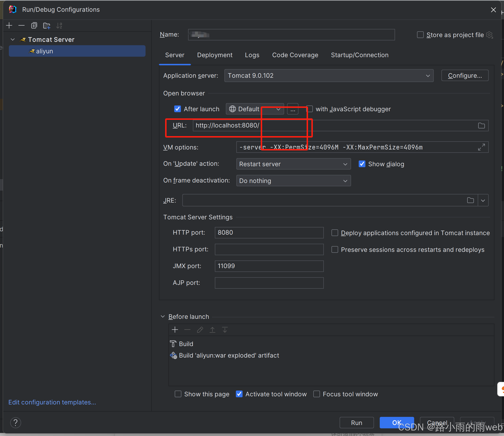Switch to the Deployment tab

click(x=215, y=55)
